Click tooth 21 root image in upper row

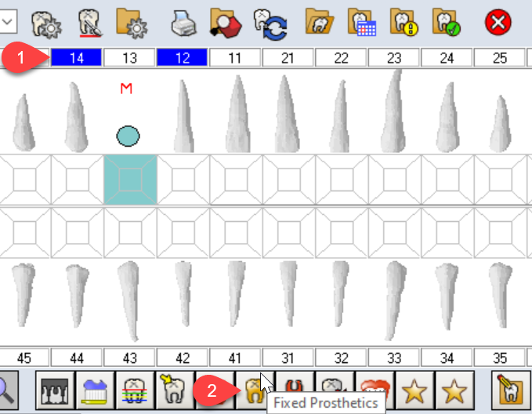coord(287,114)
